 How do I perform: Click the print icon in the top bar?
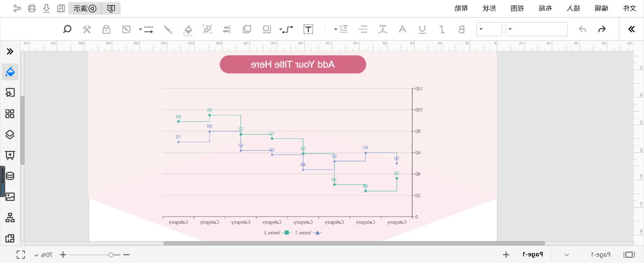coord(32,8)
